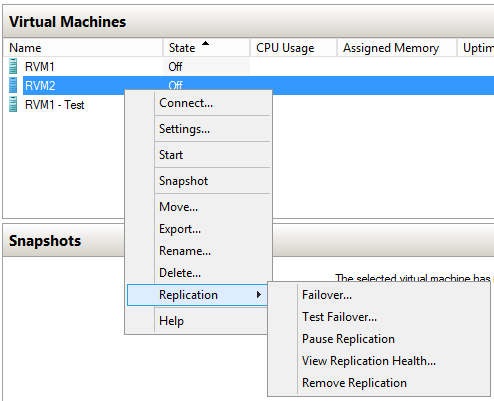494x401 pixels.
Task: Click the State column sort arrow
Action: 206,43
